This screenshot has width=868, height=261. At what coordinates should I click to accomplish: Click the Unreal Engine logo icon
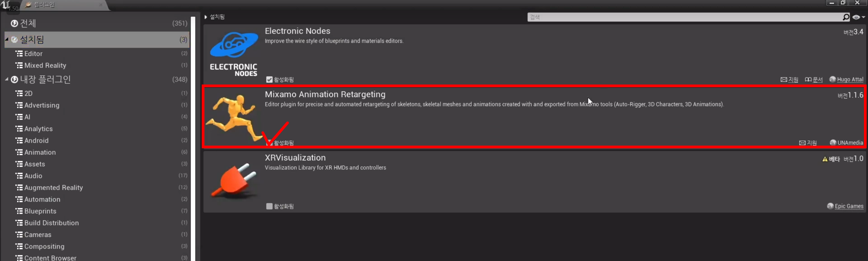pyautogui.click(x=5, y=5)
